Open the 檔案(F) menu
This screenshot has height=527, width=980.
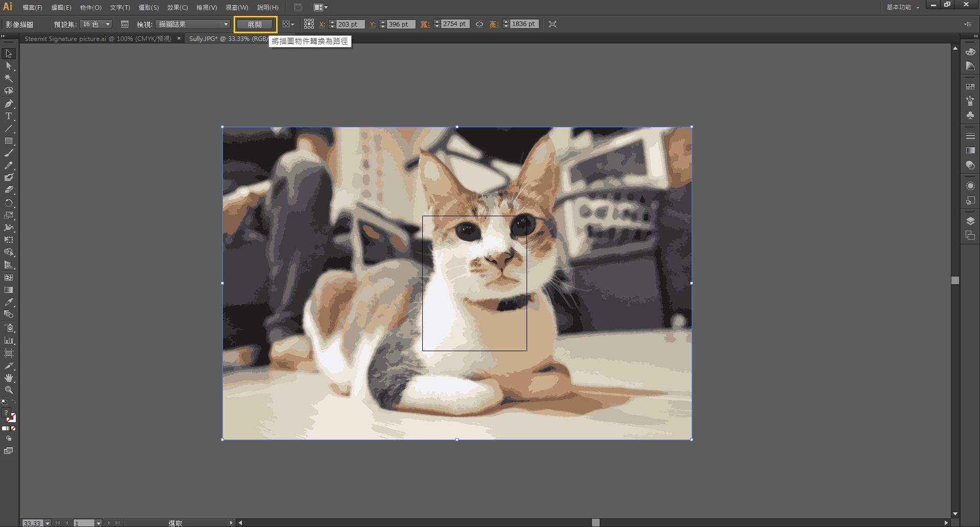pos(32,8)
